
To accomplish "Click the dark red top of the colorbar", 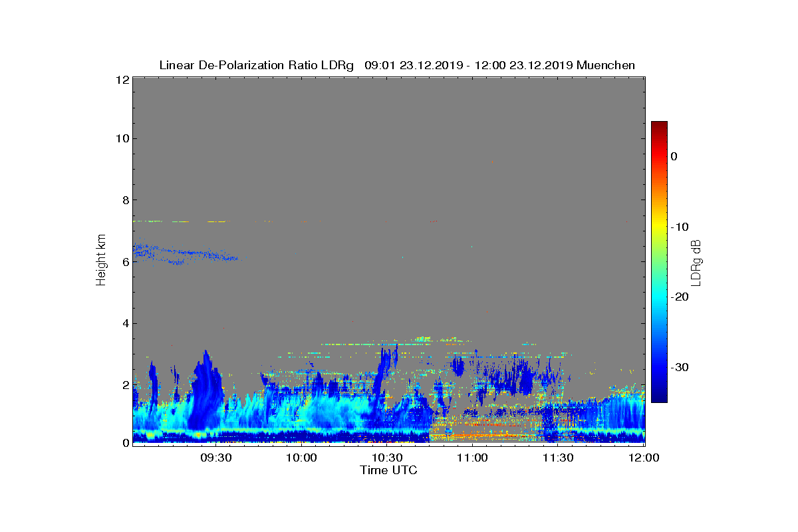I will point(659,126).
